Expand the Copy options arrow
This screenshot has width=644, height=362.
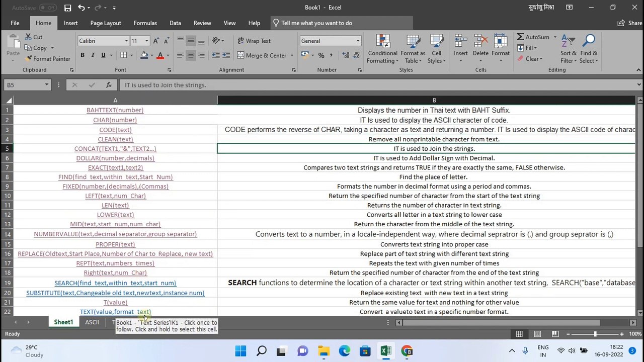51,48
